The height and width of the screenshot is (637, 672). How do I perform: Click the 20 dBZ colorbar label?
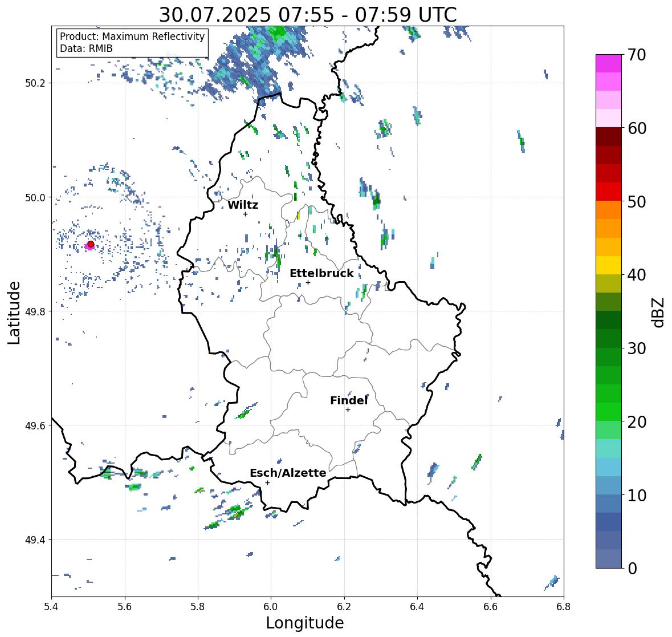(x=637, y=422)
